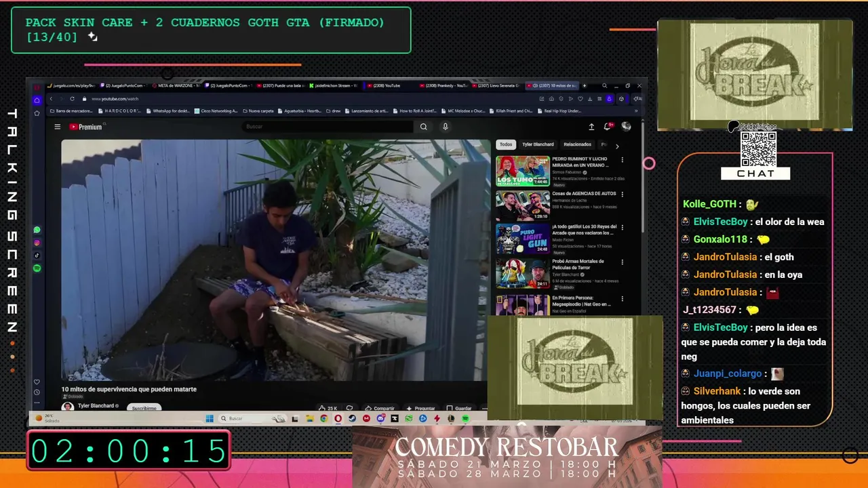
Task: Click the YouTube Buscar search field
Action: click(x=328, y=127)
